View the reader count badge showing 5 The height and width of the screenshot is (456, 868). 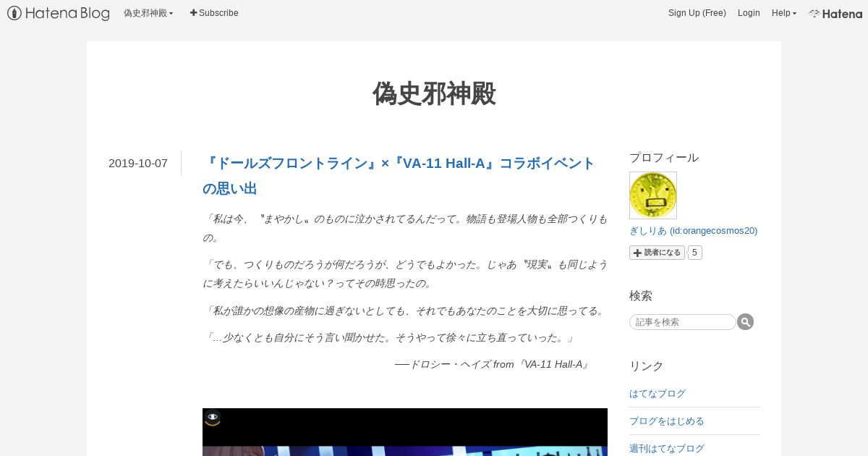click(x=694, y=253)
